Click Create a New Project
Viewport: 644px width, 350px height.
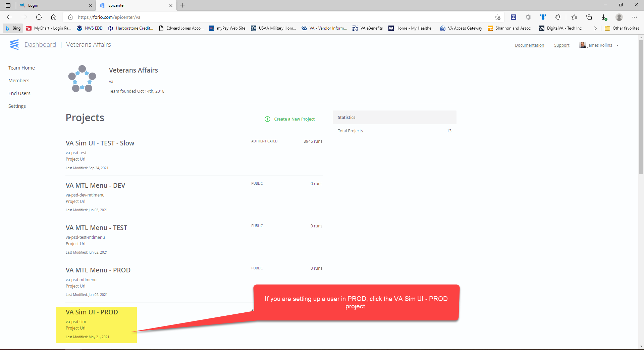pos(294,119)
